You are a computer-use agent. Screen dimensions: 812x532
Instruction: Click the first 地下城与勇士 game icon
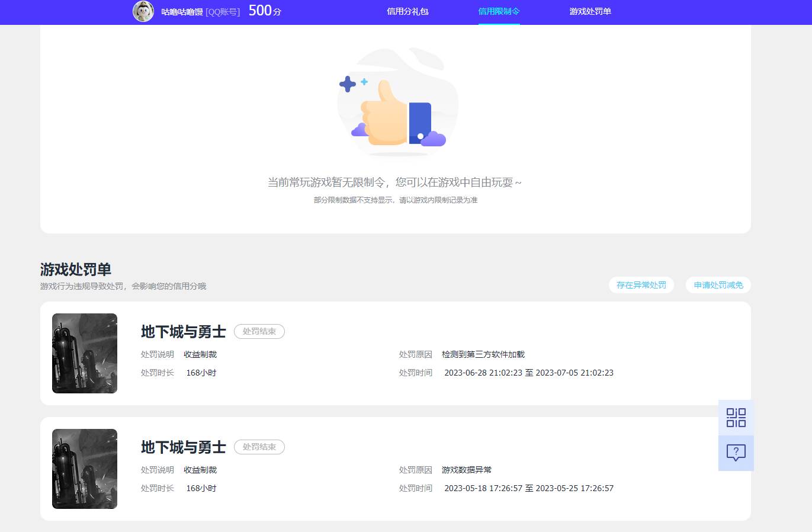pos(84,353)
